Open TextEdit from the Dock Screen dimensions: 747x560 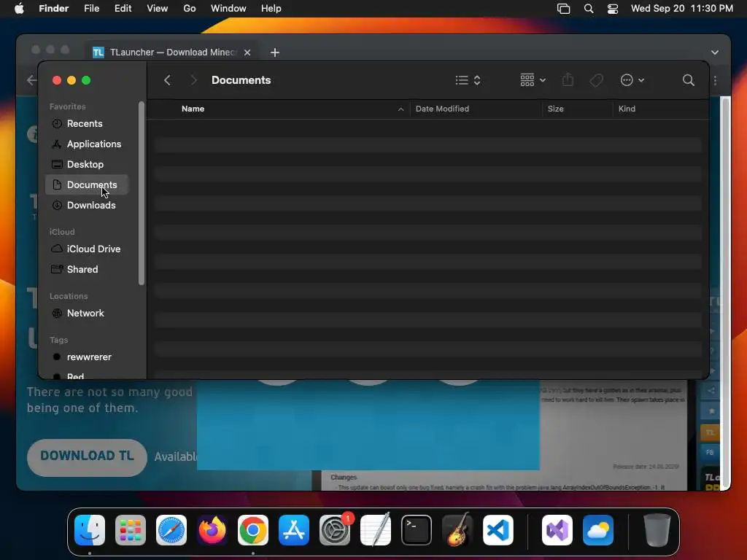tap(376, 530)
